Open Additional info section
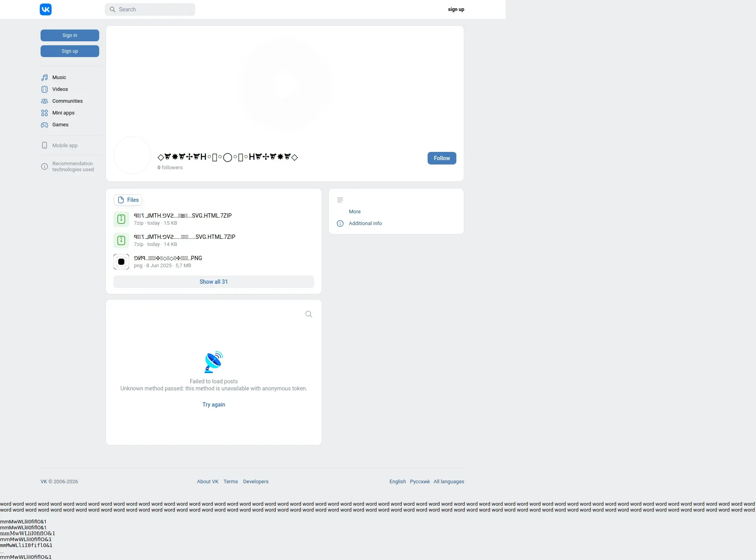This screenshot has width=756, height=560. (365, 224)
